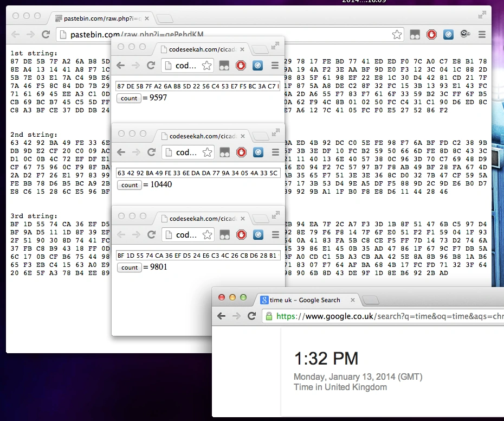Click the count button showing 9597
The width and height of the screenshot is (504, 421).
(x=129, y=98)
